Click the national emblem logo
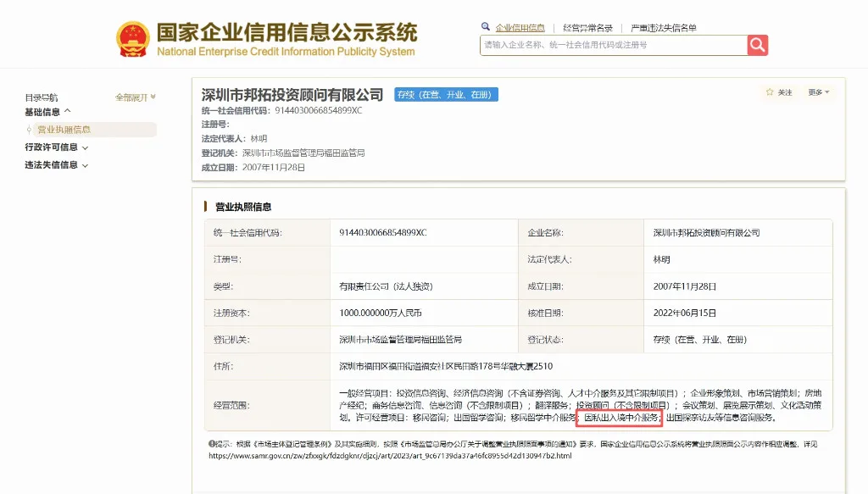The width and height of the screenshot is (868, 494). [x=133, y=39]
